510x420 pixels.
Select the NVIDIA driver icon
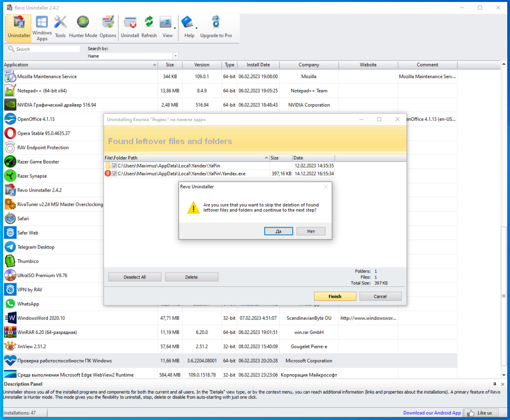(x=10, y=105)
